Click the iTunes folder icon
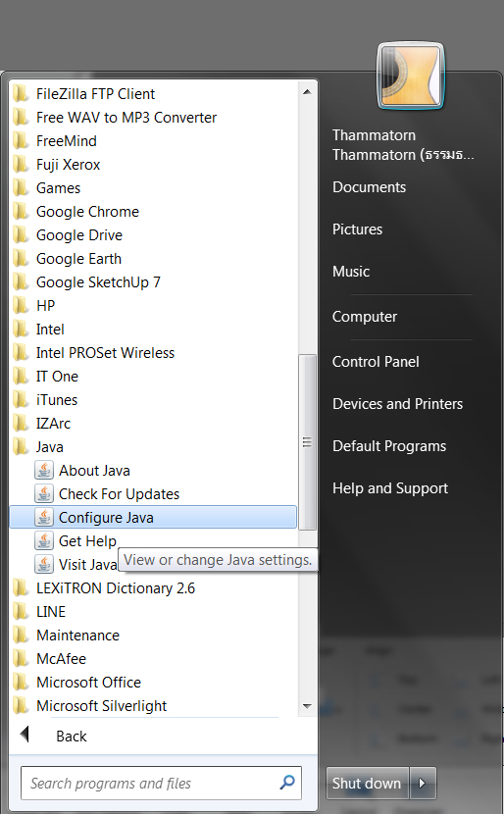Viewport: 504px width, 814px height. click(21, 400)
